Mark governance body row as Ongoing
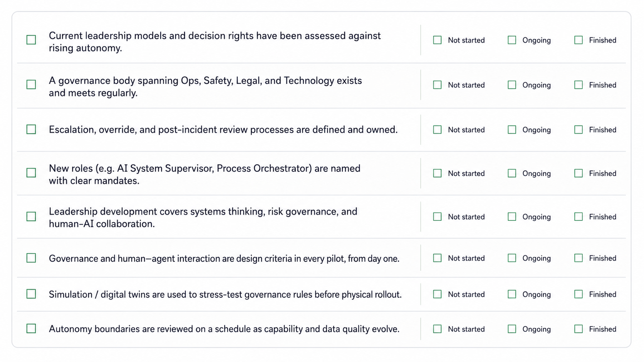The height and width of the screenshot is (362, 644). click(x=512, y=85)
